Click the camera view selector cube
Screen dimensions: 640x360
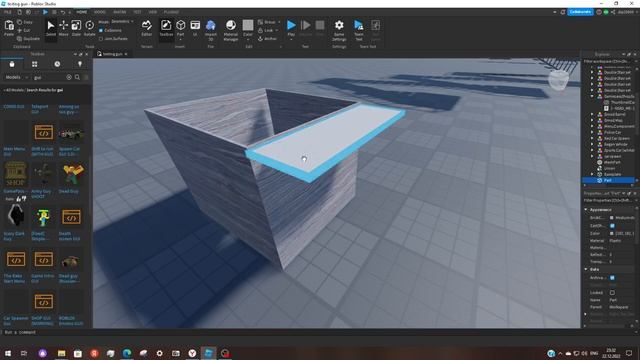(558, 79)
